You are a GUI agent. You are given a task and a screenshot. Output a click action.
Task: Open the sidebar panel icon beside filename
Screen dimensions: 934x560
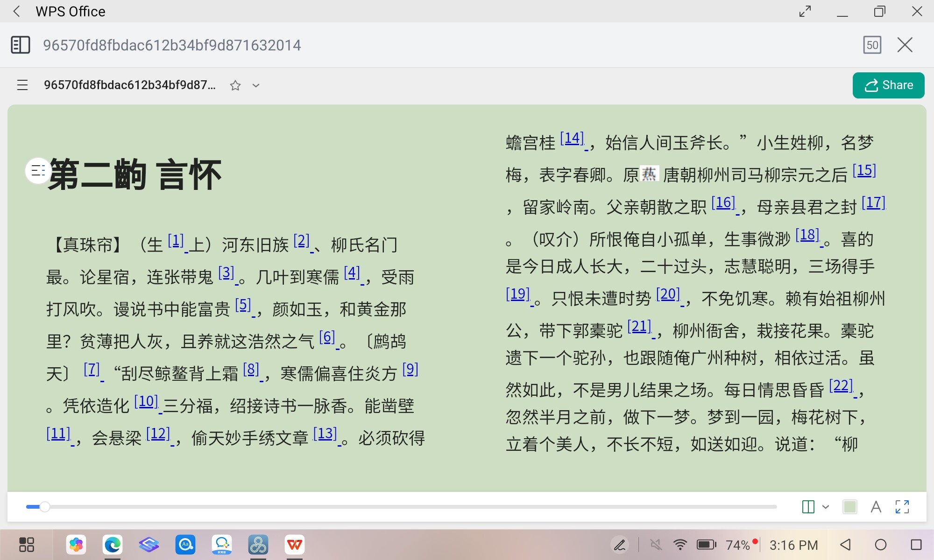click(21, 45)
